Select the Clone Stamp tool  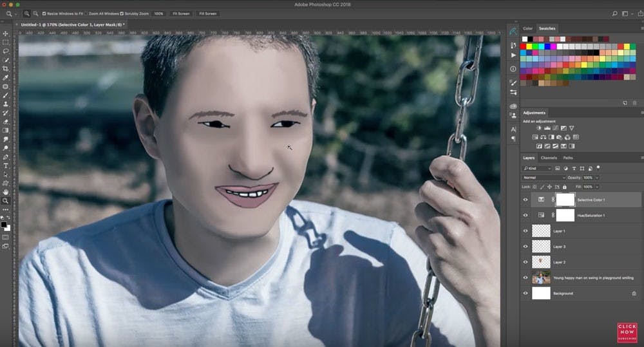5,104
